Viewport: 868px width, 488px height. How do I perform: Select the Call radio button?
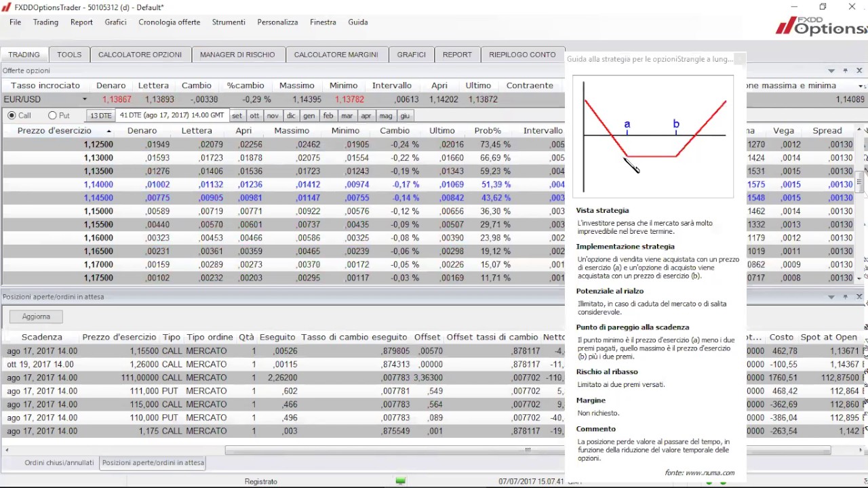pyautogui.click(x=12, y=116)
